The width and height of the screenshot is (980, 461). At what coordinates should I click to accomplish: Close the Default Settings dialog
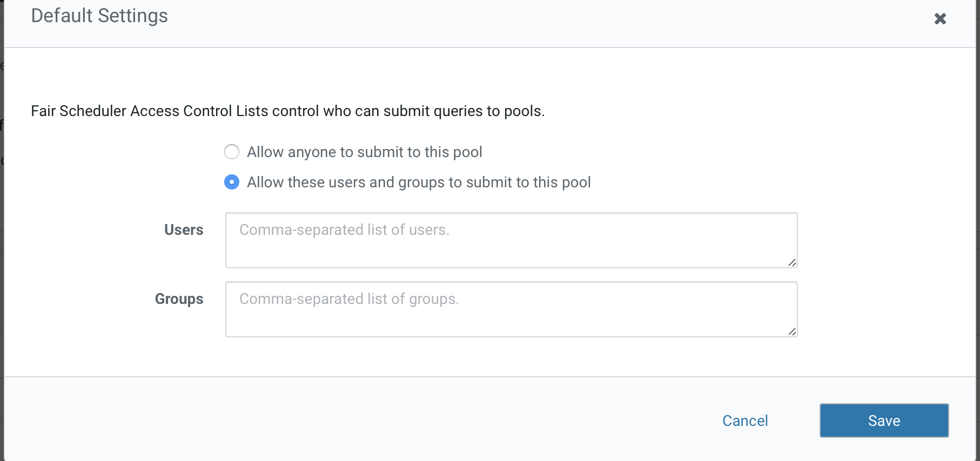click(x=940, y=18)
